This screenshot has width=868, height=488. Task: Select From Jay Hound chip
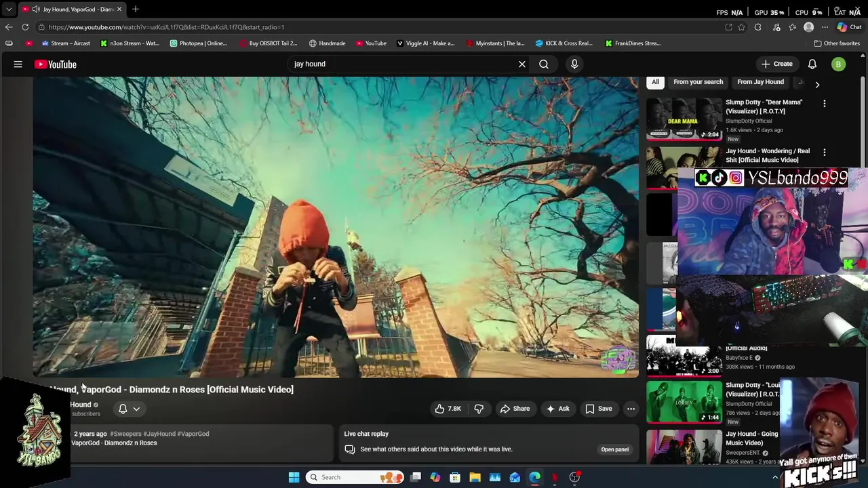760,82
